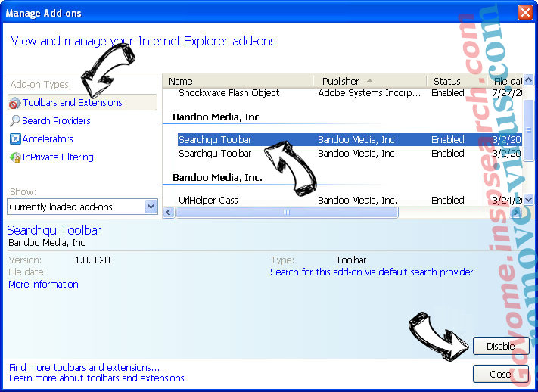Image resolution: width=538 pixels, height=392 pixels.
Task: Open Accelerators add-on type
Action: (48, 139)
